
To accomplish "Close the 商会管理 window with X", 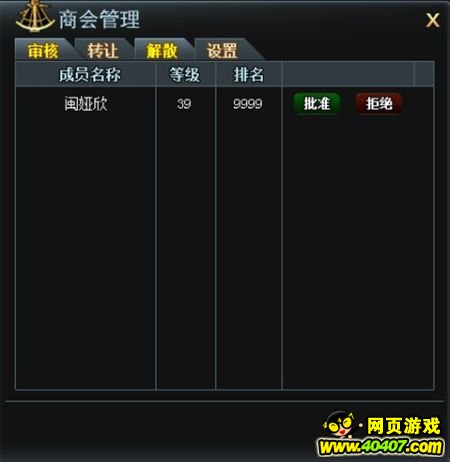I will [433, 20].
